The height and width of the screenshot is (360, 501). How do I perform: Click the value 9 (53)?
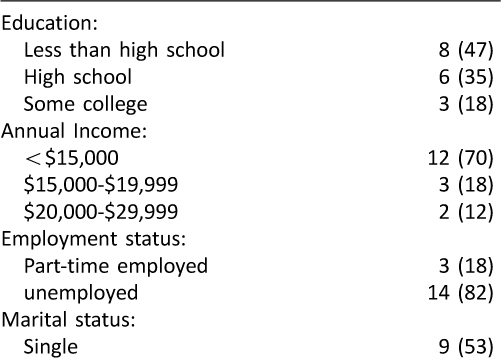[466, 347]
